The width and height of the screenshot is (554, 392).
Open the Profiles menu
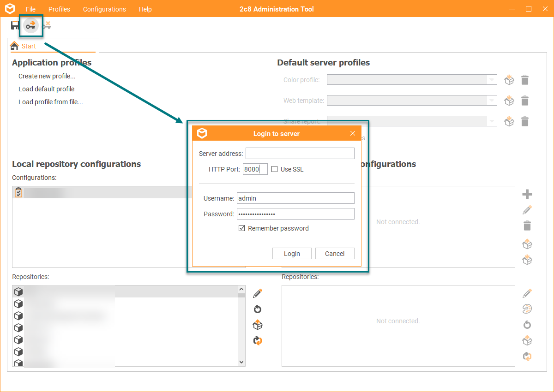pyautogui.click(x=59, y=9)
